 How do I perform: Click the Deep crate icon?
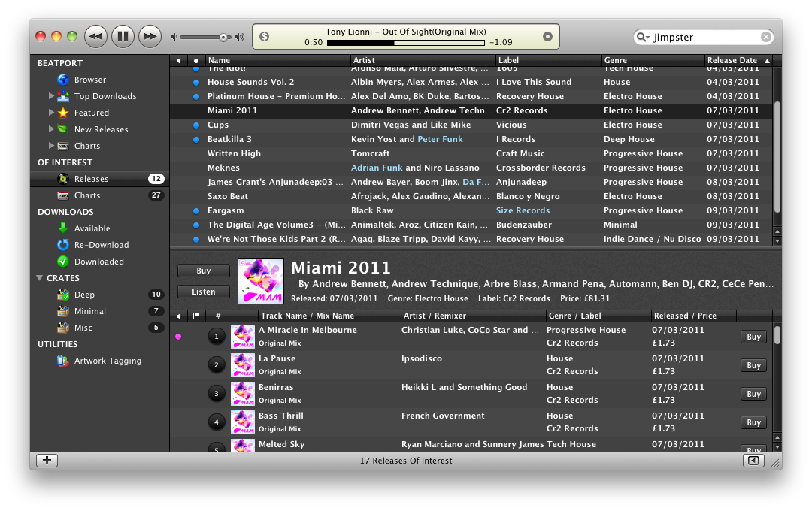63,295
